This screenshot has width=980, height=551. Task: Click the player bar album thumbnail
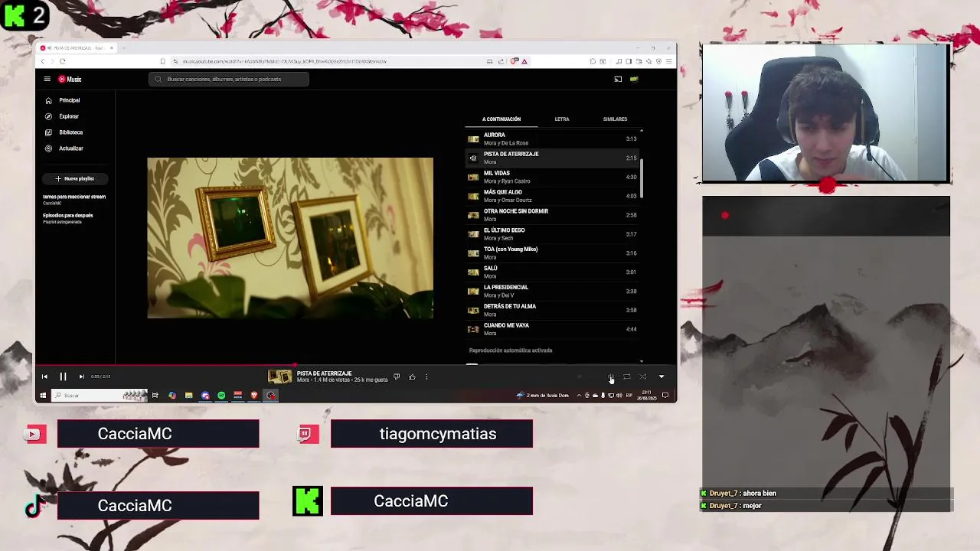[x=279, y=377]
